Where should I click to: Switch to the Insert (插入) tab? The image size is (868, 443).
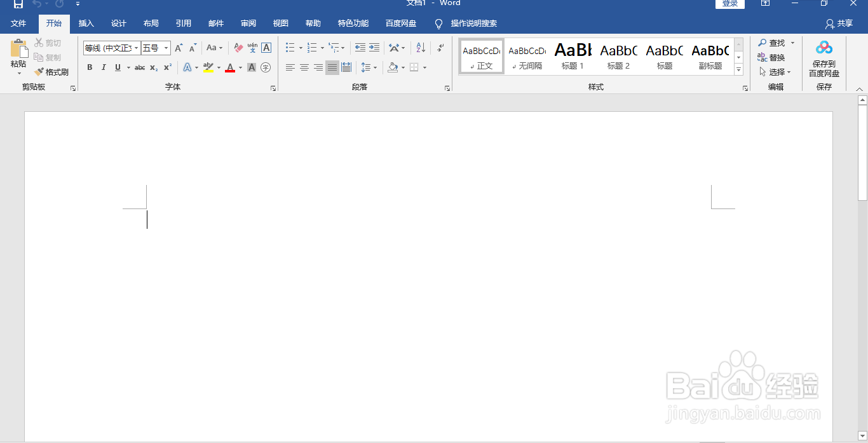(x=86, y=24)
